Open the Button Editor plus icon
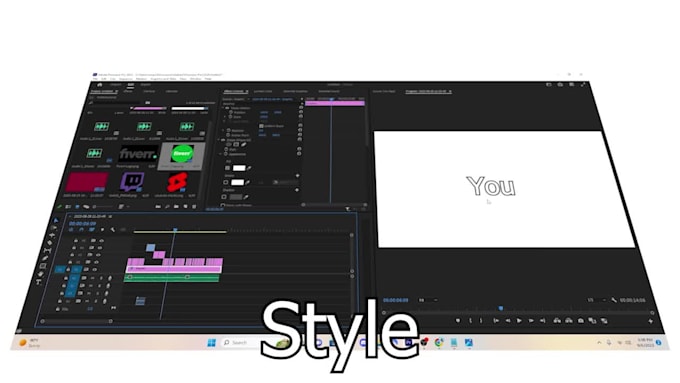This screenshot has height=383, width=680. click(x=651, y=321)
